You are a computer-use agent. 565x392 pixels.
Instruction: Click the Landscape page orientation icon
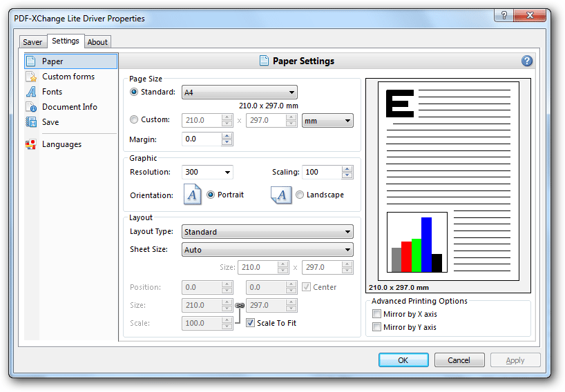281,195
